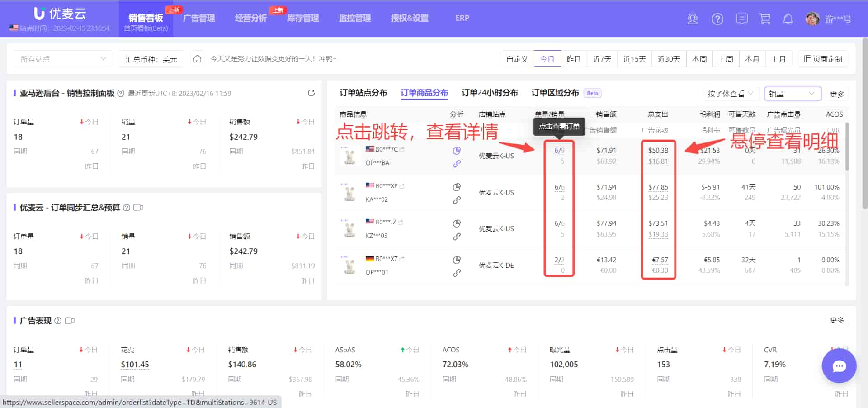Open the message feedback icon in header

[x=741, y=19]
